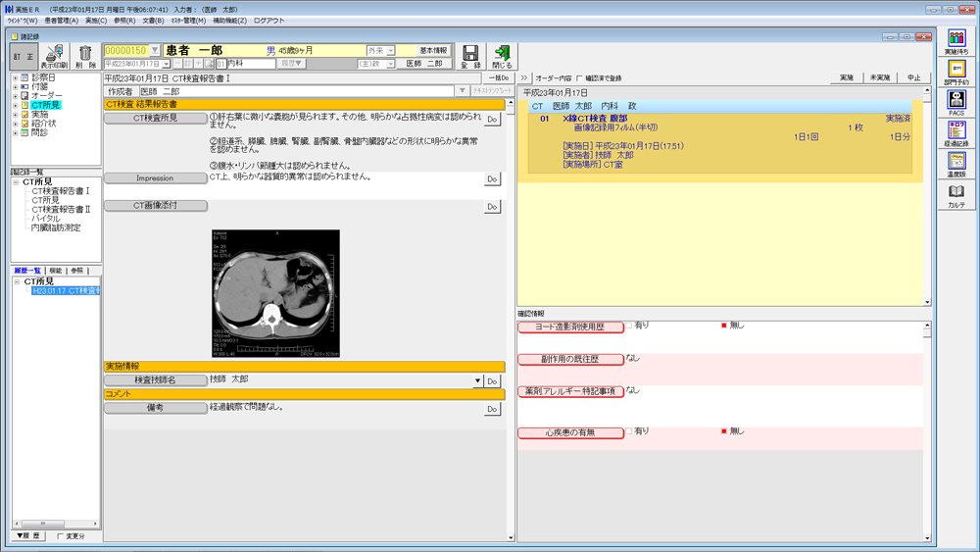This screenshot has width=980, height=552.
Task: Collapse the CT所見 node in 諸記録一覧
Action: coord(16,182)
